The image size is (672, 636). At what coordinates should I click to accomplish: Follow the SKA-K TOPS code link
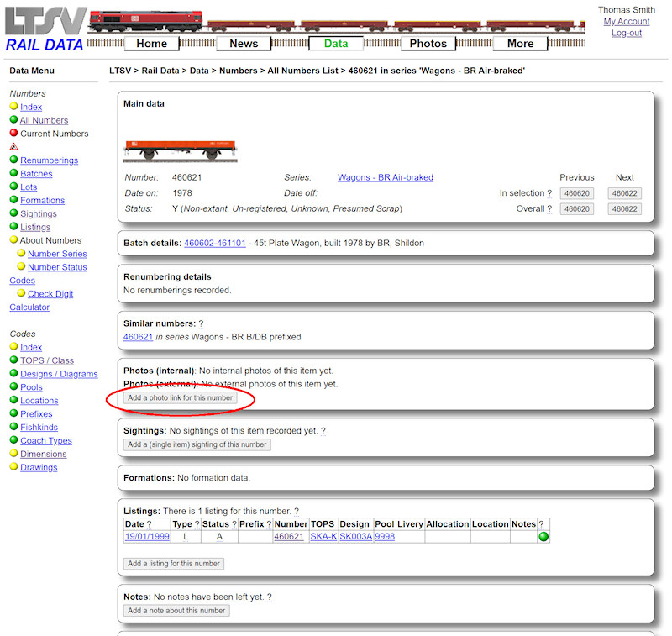323,536
